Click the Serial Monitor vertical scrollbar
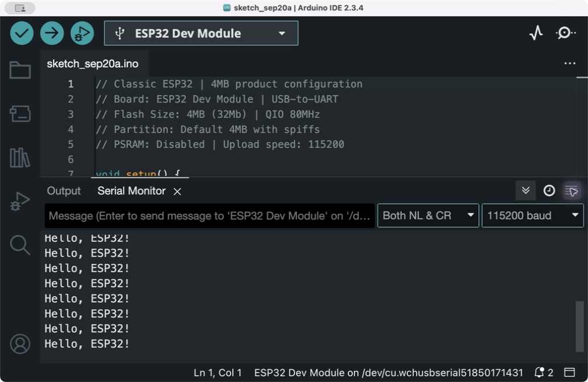 [579, 327]
